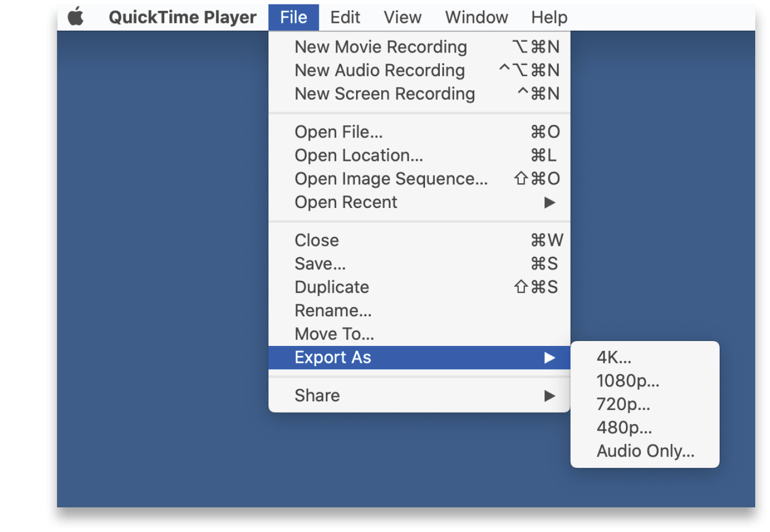The height and width of the screenshot is (532, 770).
Task: Open the Help menu
Action: pos(549,17)
